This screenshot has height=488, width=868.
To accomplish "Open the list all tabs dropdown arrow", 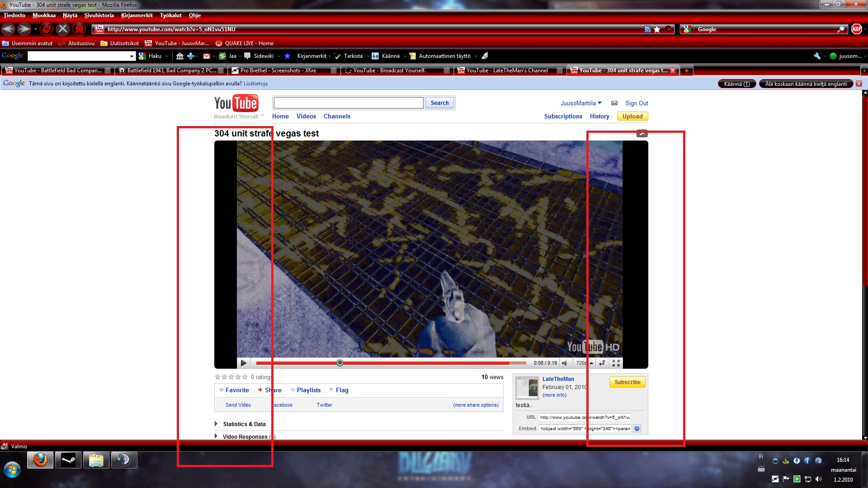I will [864, 70].
